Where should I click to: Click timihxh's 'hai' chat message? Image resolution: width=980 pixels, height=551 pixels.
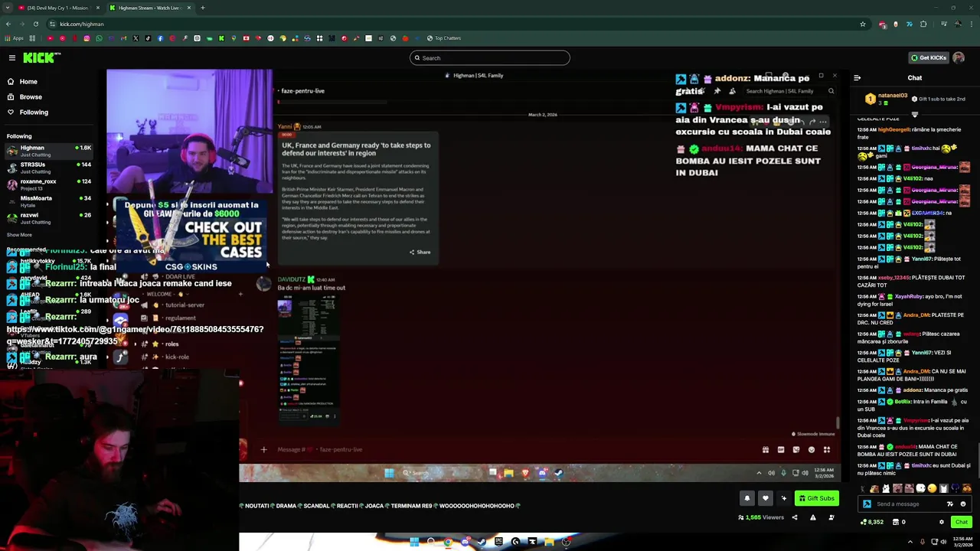pos(909,152)
